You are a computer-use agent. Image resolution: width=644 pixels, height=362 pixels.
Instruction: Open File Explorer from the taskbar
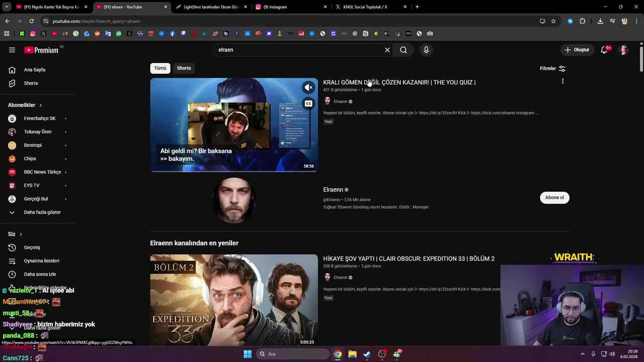(x=352, y=354)
